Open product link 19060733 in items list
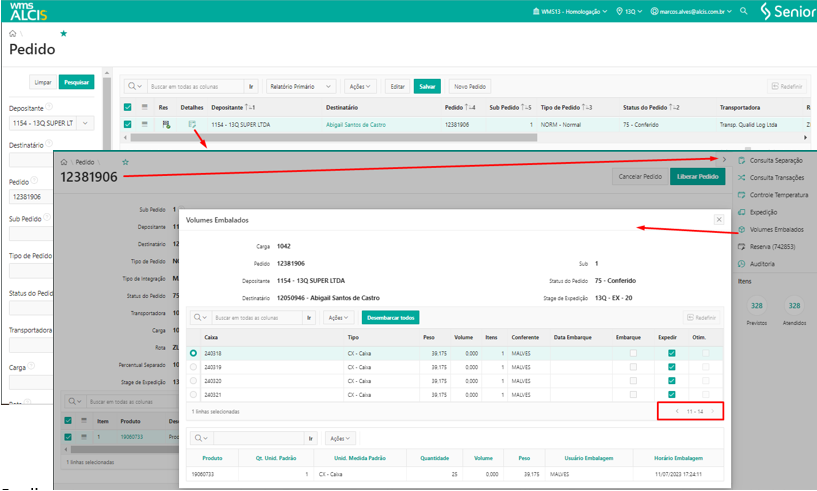 pyautogui.click(x=132, y=437)
